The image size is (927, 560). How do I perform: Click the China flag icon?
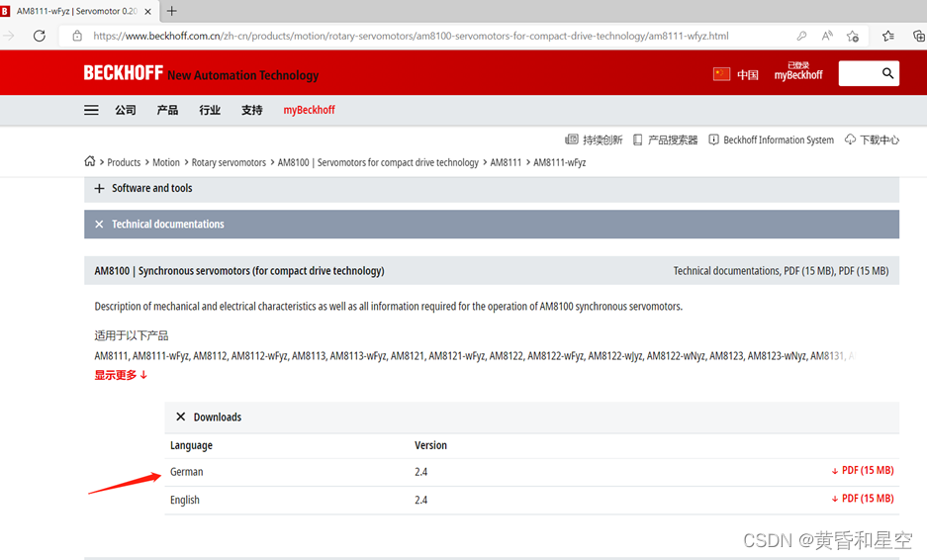[x=721, y=74]
